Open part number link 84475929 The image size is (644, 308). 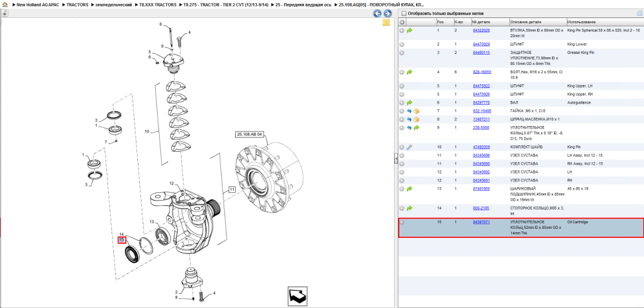pyautogui.click(x=481, y=44)
